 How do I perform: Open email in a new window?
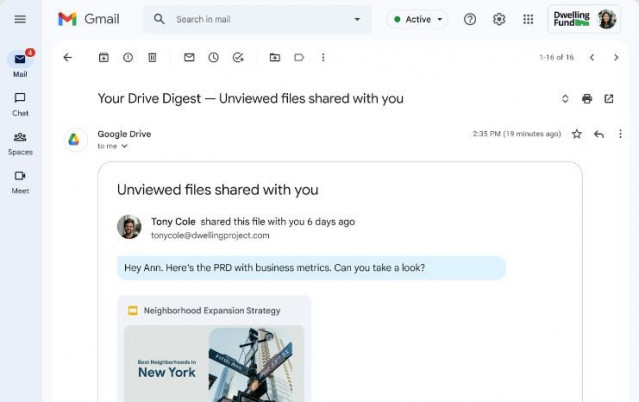tap(609, 99)
